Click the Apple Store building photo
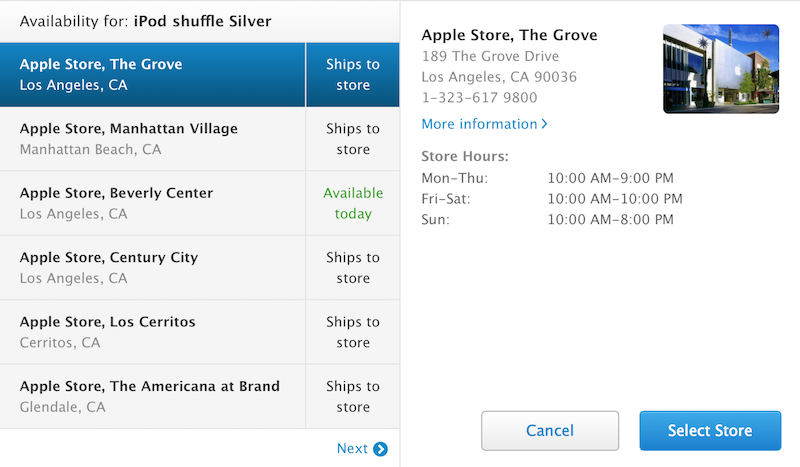 tap(721, 69)
